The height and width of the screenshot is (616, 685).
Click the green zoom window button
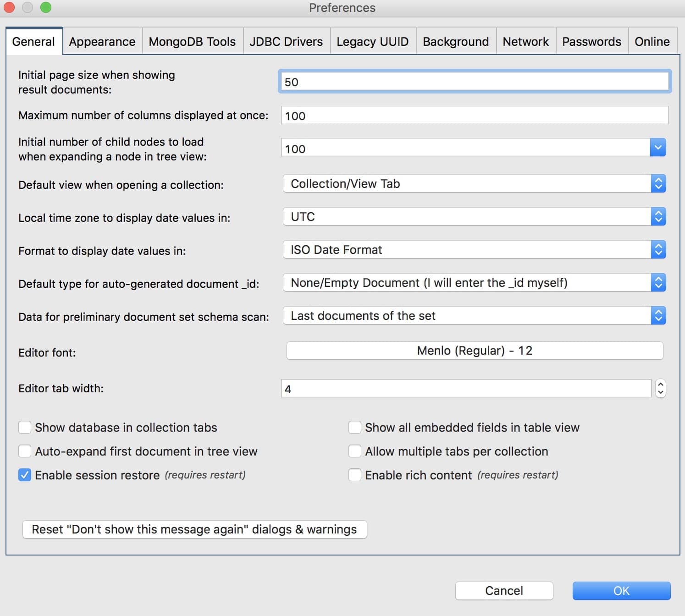pyautogui.click(x=46, y=7)
